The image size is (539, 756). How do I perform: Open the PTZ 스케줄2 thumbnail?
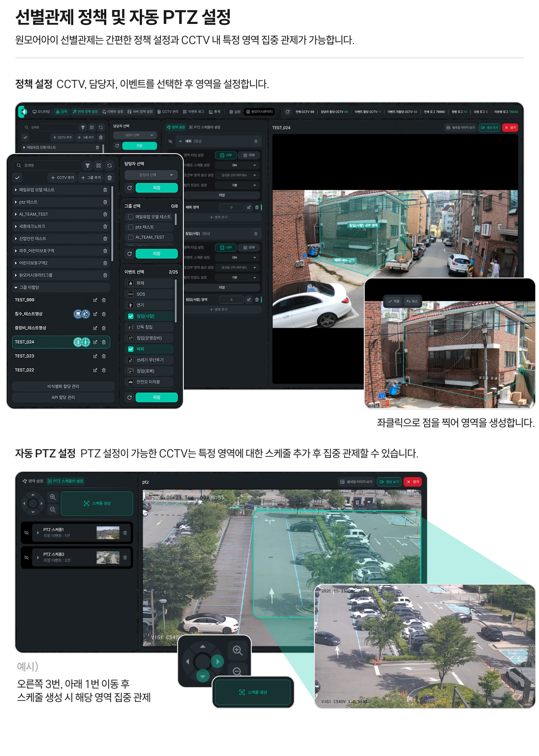108,557
